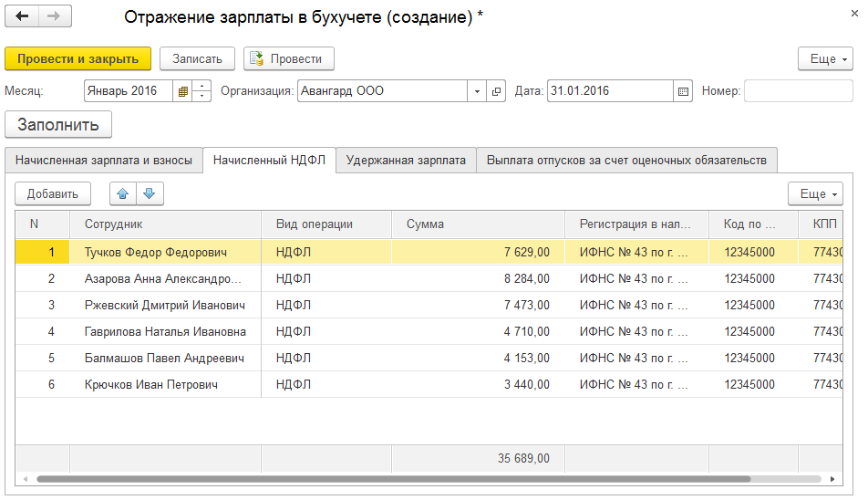Open the month picker icon
Screen dimensions: 868x500
tap(183, 91)
